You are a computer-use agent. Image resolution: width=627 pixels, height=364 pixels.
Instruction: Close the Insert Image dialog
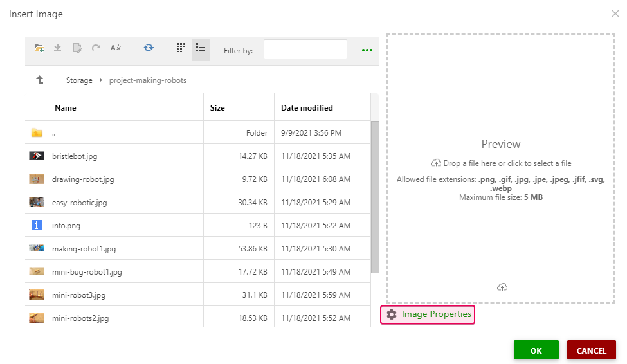pyautogui.click(x=615, y=14)
